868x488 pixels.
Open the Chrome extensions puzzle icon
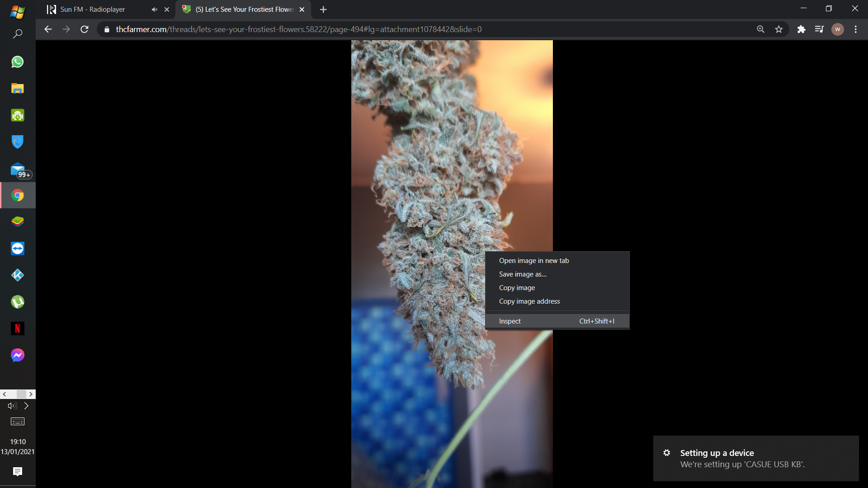coord(801,29)
